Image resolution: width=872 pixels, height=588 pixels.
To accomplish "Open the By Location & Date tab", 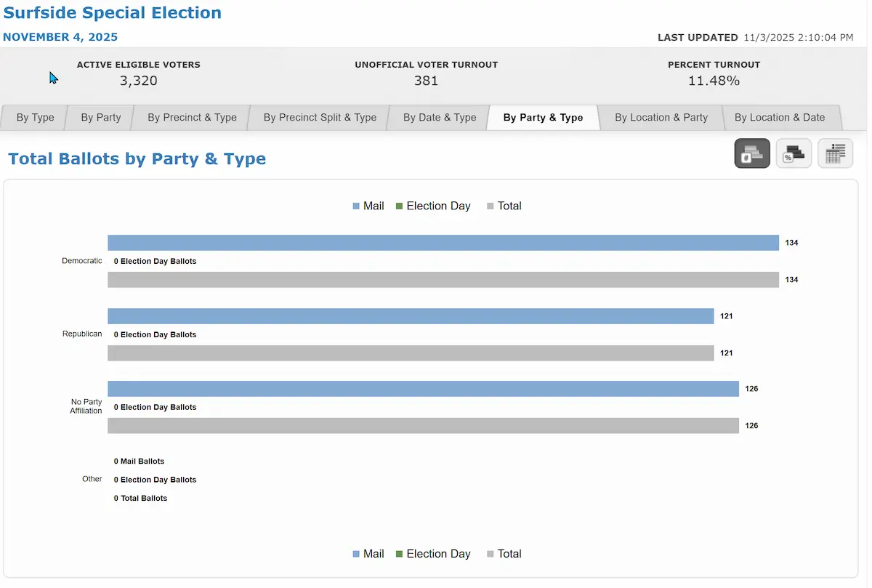I will point(780,118).
